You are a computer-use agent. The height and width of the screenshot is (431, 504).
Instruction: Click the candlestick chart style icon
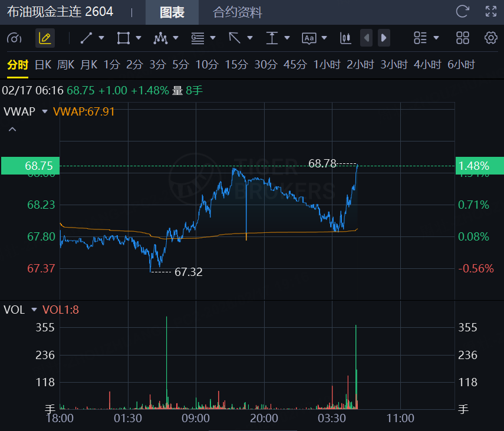click(345, 38)
